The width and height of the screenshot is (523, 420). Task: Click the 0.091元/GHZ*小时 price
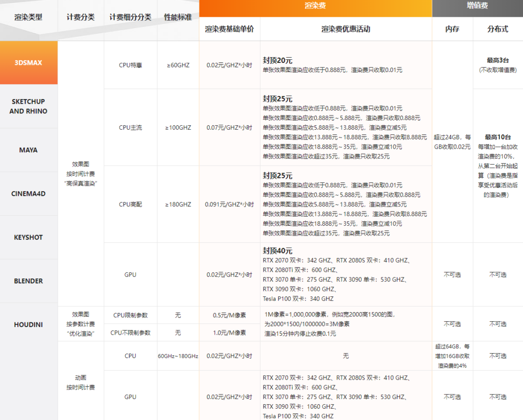point(229,204)
